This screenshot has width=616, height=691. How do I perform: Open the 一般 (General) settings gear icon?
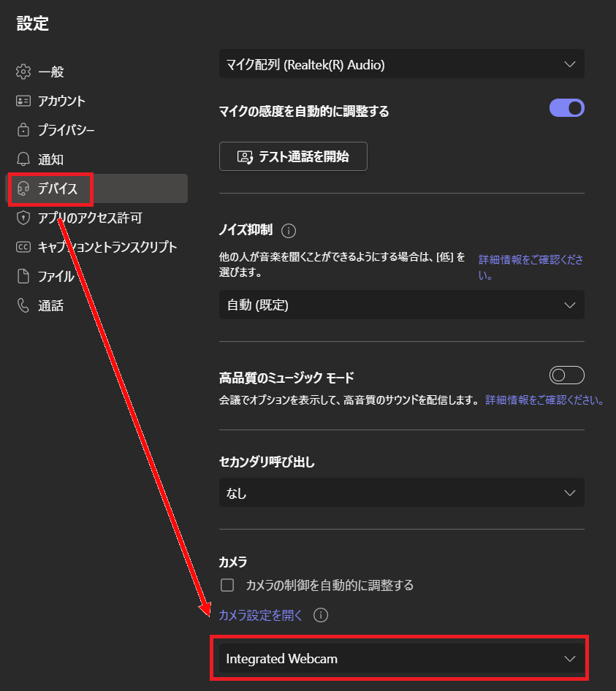point(21,72)
